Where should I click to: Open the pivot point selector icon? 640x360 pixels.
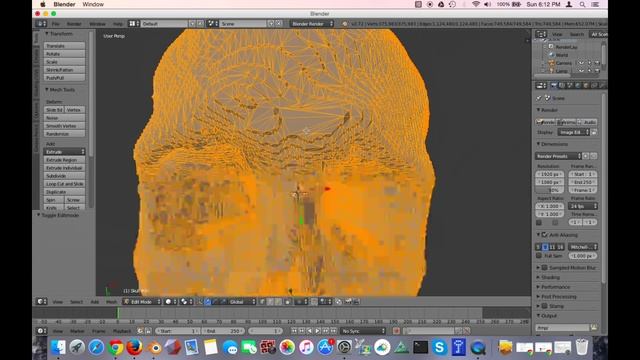pyautogui.click(x=186, y=302)
